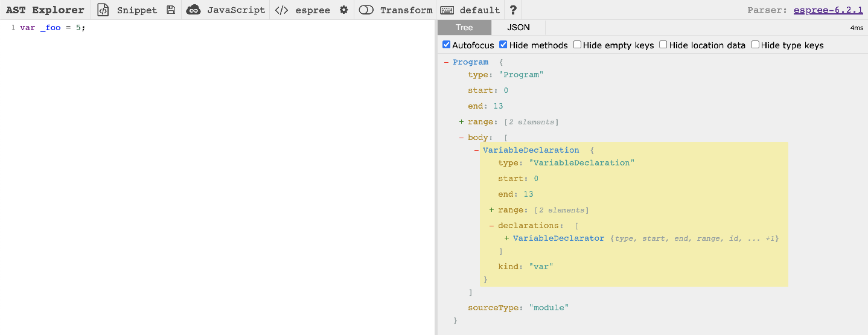Switch to the JSON tab
The height and width of the screenshot is (335, 868).
click(518, 28)
